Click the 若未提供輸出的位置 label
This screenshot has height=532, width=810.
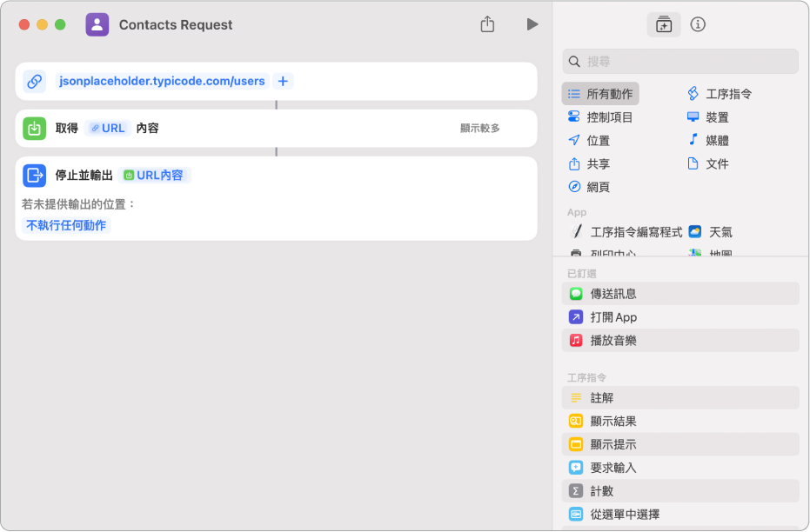[78, 204]
